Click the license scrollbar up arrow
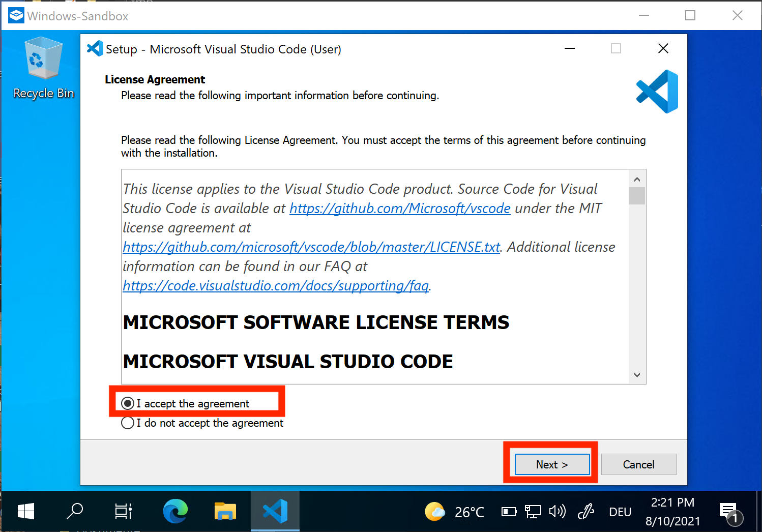 tap(637, 179)
